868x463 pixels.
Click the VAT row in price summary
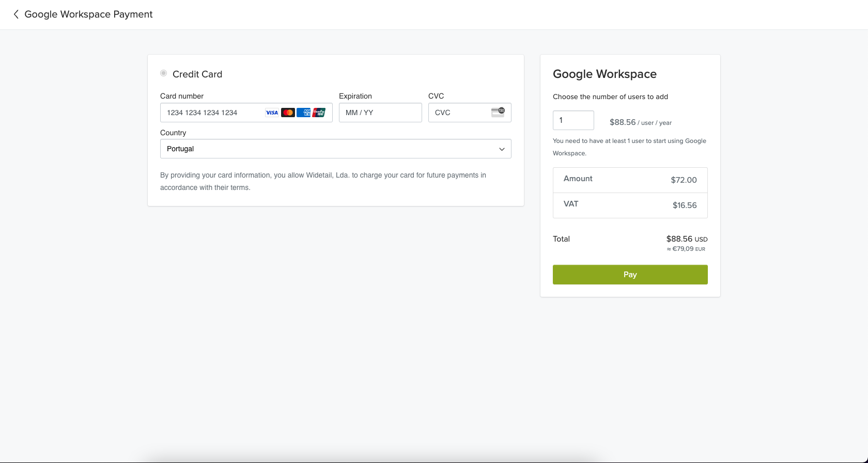click(x=630, y=205)
